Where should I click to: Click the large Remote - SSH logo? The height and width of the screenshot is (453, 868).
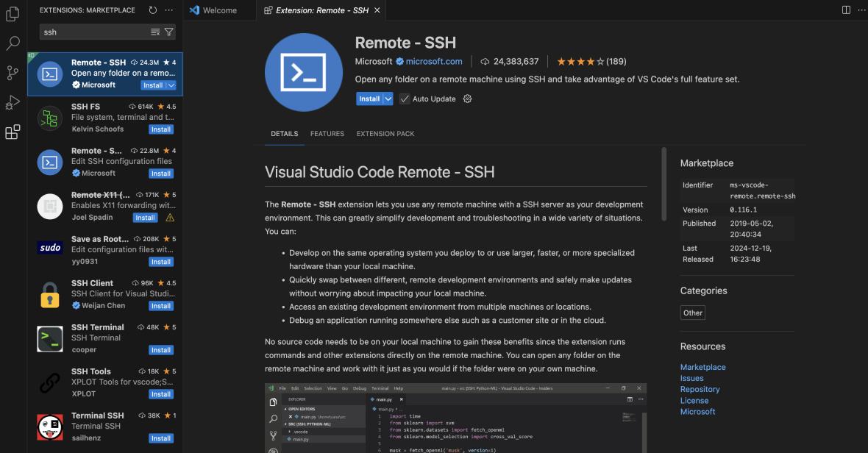303,72
